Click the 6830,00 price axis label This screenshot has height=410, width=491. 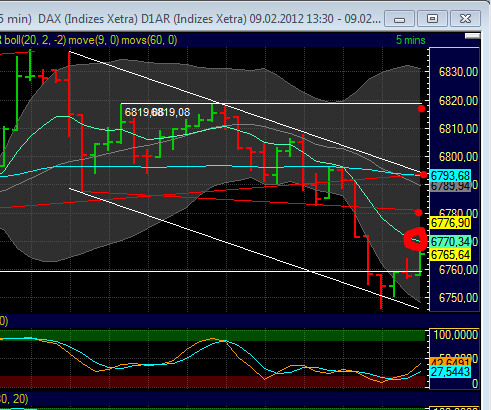458,72
